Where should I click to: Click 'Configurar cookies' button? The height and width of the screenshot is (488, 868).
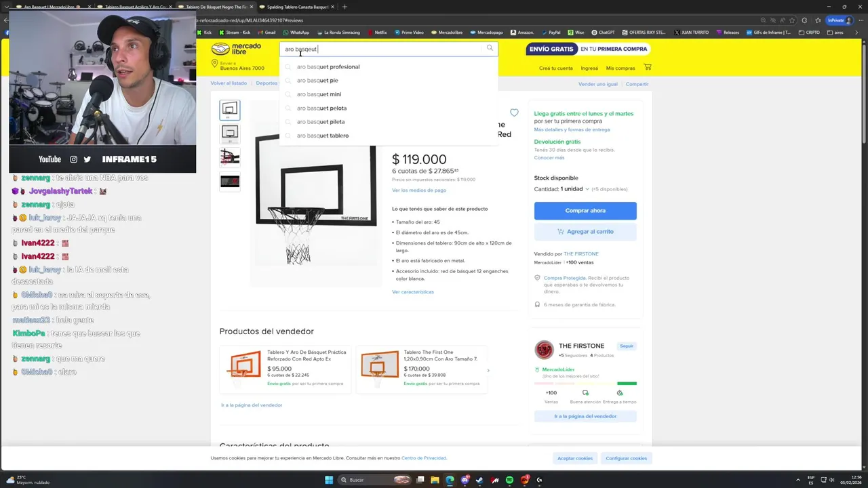point(627,458)
